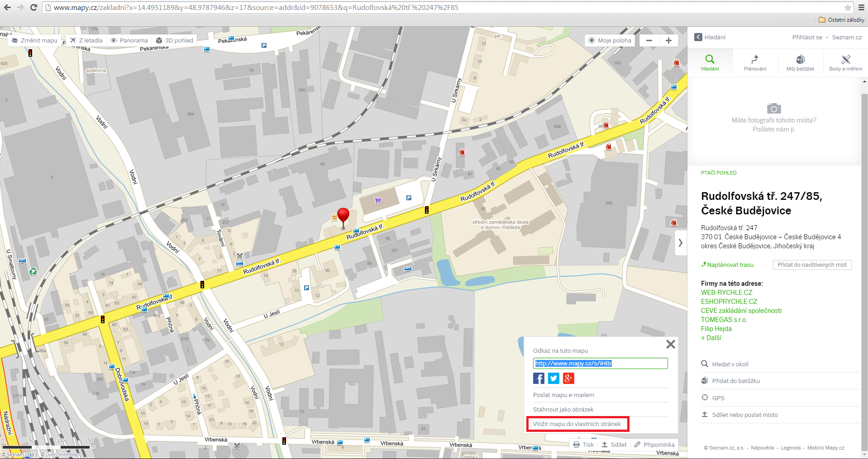Viewport: 868px width, 459px height.
Task: Expand + Další companies list
Action: [711, 338]
